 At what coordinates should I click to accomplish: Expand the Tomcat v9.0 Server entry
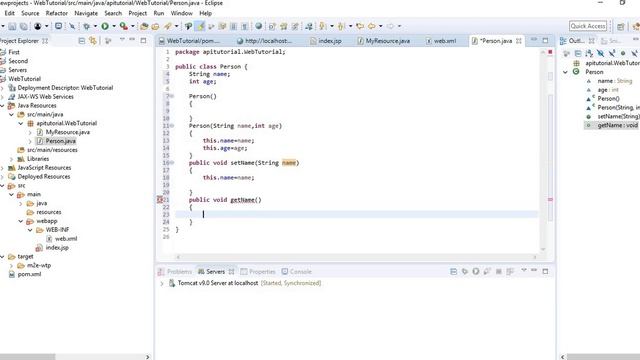[162, 283]
